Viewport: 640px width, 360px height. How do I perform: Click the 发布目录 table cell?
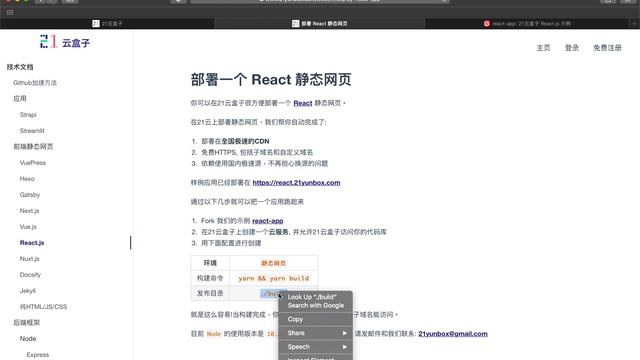pyautogui.click(x=210, y=293)
